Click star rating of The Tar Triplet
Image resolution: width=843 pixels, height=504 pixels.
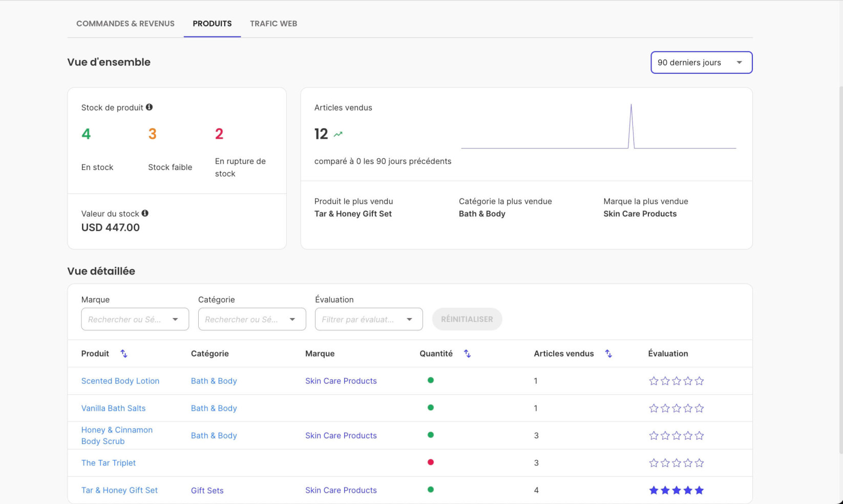pyautogui.click(x=677, y=463)
